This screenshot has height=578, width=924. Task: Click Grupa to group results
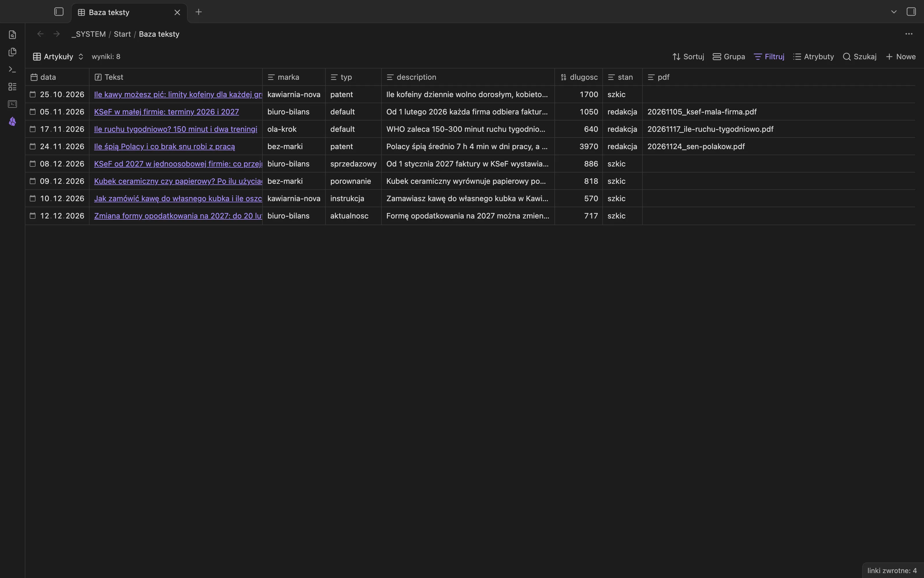[x=729, y=57]
